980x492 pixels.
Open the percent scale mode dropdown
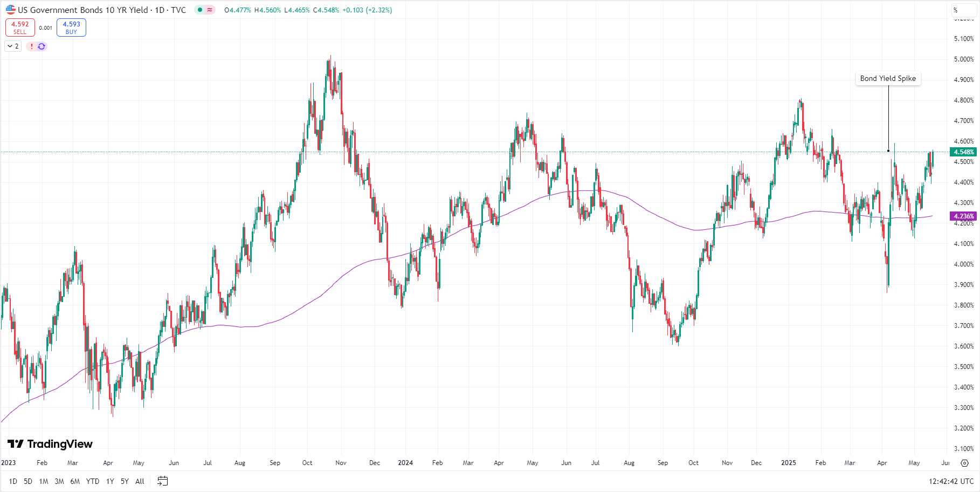pos(962,10)
